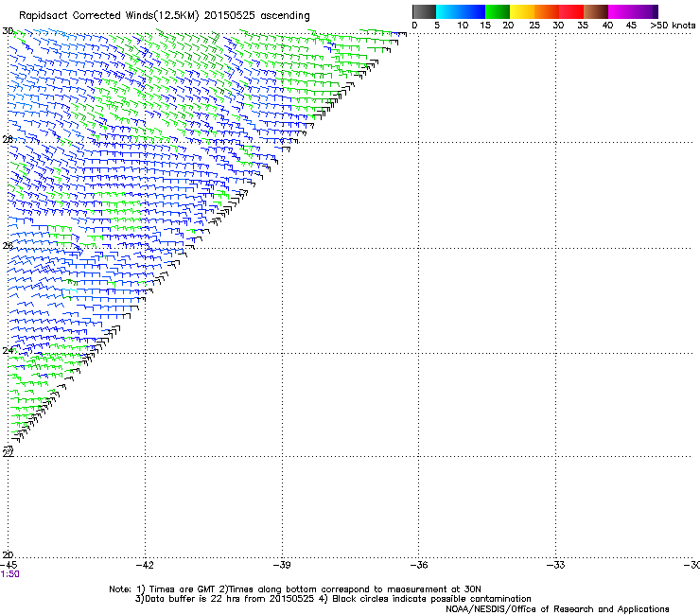Click the latitude label 26
The height and width of the screenshot is (615, 700).
click(x=8, y=246)
